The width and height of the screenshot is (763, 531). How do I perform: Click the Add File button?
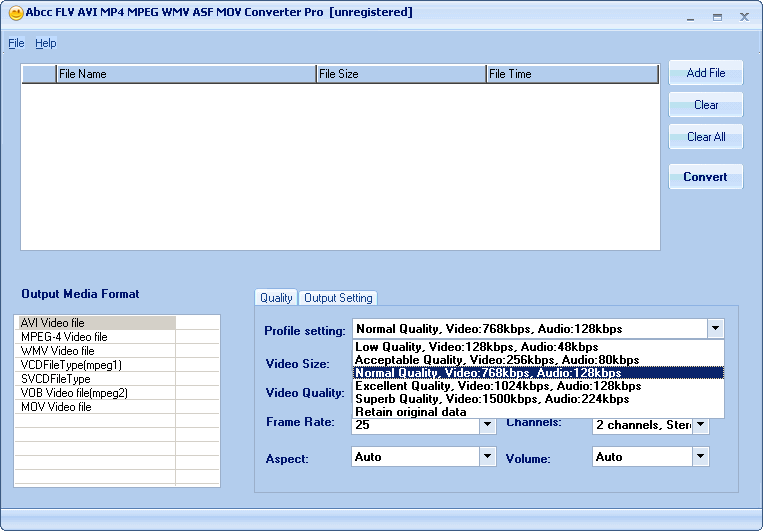point(705,73)
